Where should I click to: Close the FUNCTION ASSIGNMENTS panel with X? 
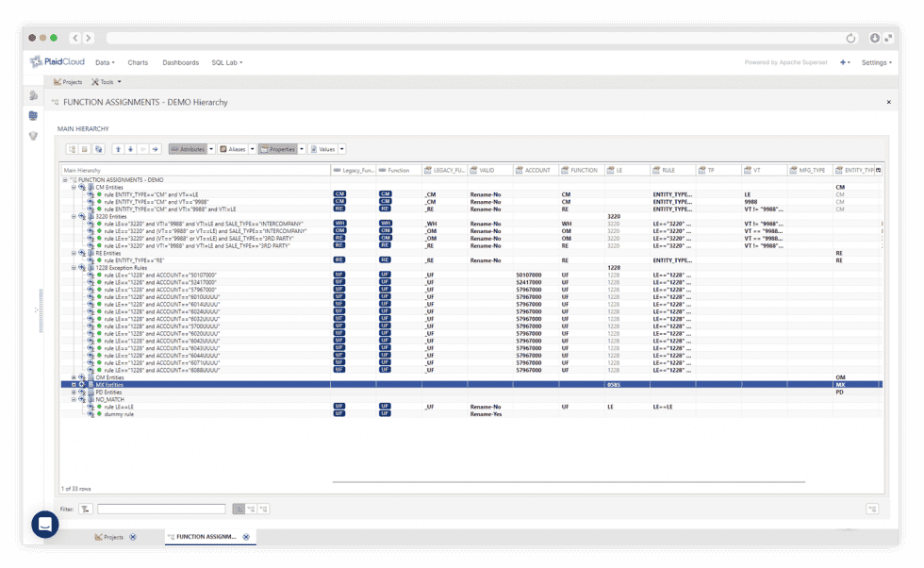[x=888, y=102]
